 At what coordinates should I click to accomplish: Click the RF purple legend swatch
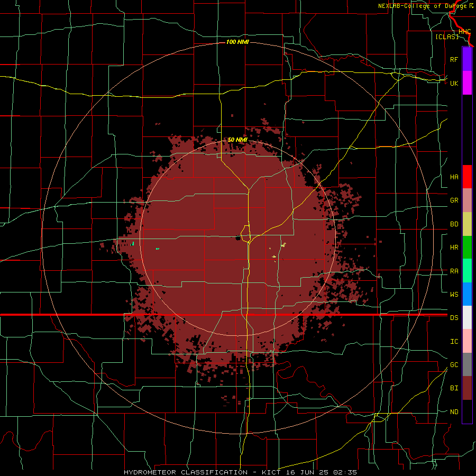[x=467, y=59]
